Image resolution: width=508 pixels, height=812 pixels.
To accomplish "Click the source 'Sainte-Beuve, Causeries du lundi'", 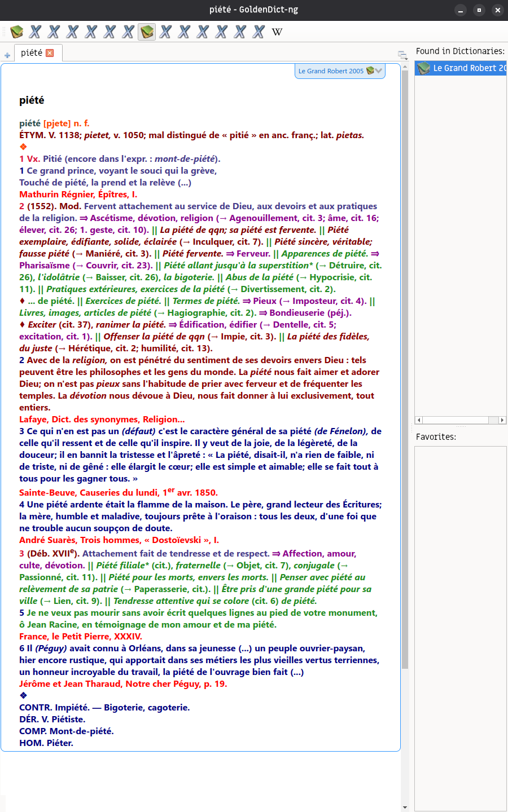I will pos(89,493).
